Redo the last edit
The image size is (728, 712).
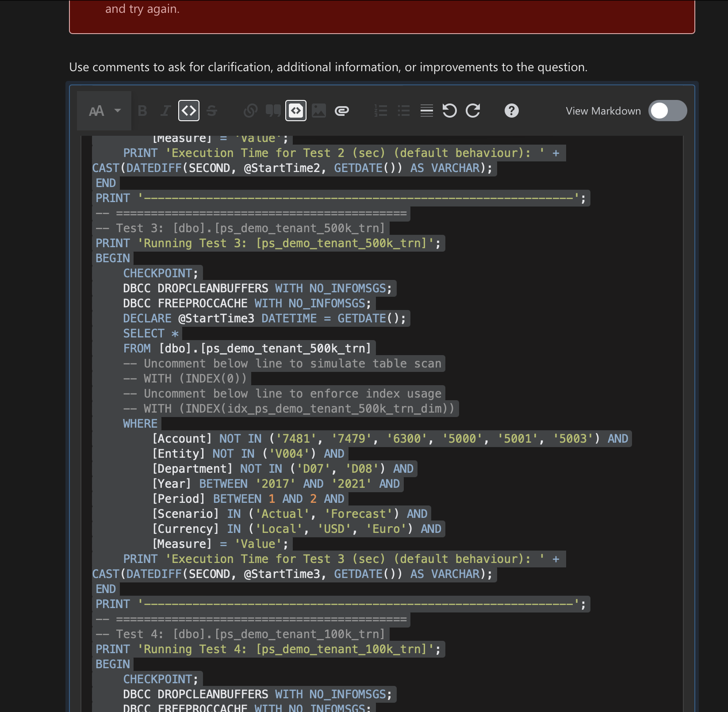click(473, 111)
